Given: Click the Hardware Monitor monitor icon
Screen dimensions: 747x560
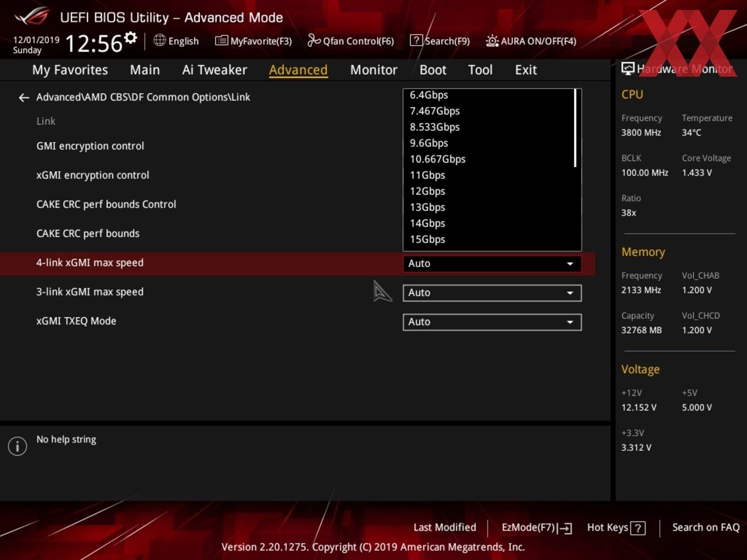Looking at the screenshot, I should coord(628,69).
